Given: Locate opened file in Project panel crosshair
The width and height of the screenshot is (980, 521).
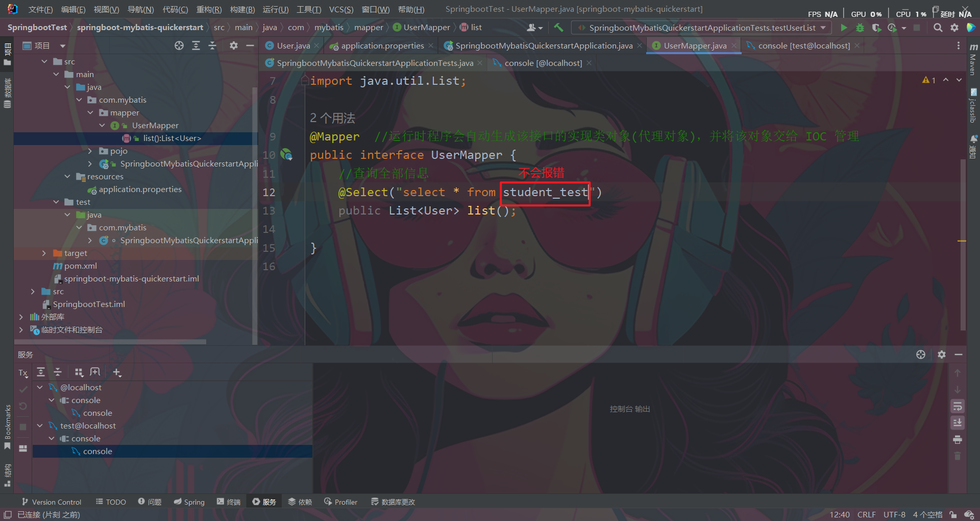Looking at the screenshot, I should click(x=179, y=45).
